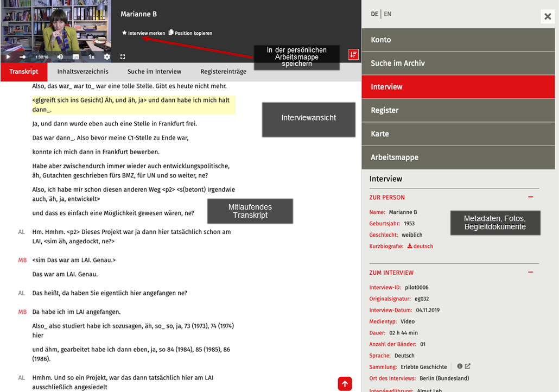Bookmark interview with the Interview merken star
The height and width of the screenshot is (392, 559).
[x=143, y=33]
